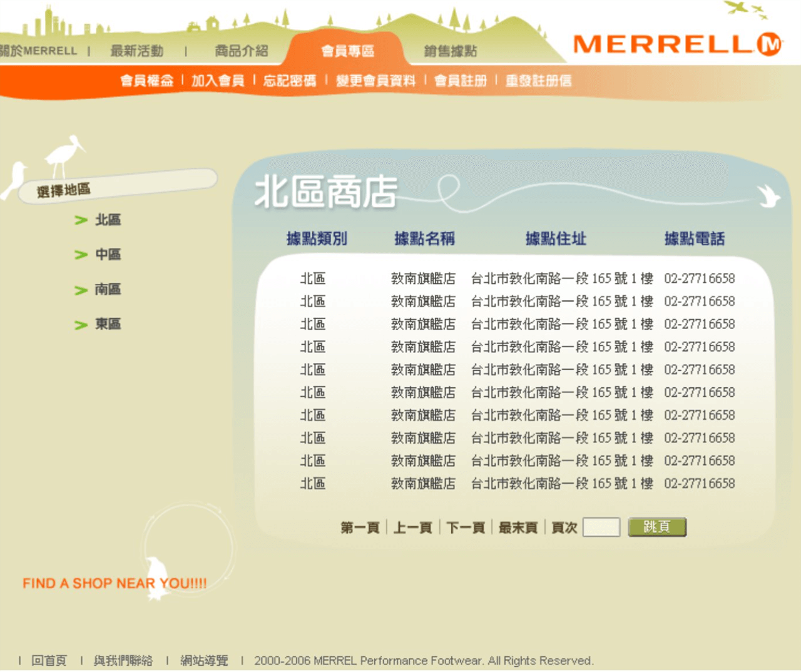801x672 pixels.
Task: Click the 回首頁 footer link
Action: click(x=49, y=661)
